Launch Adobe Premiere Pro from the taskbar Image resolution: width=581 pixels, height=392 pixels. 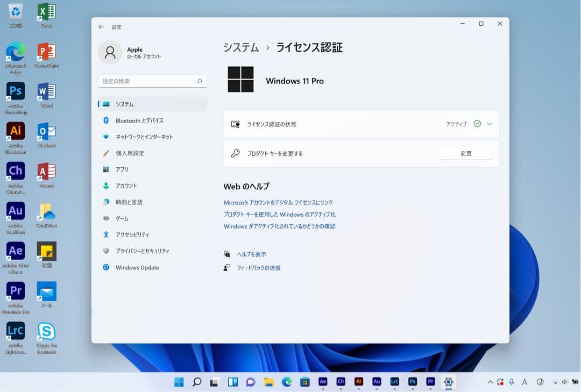[430, 382]
